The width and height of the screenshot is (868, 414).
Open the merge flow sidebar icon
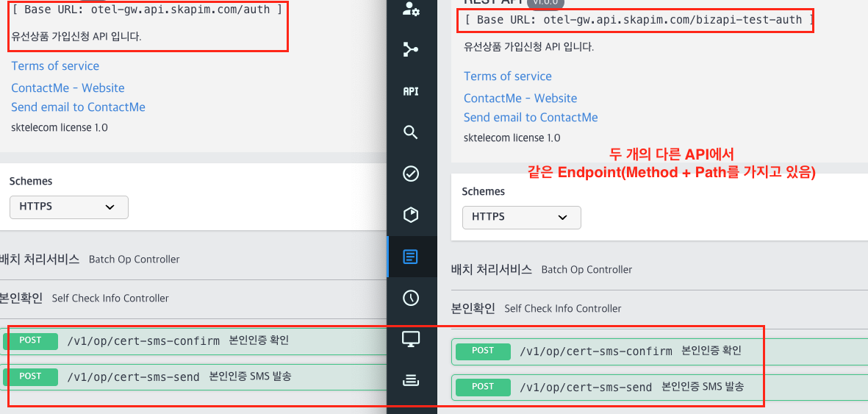click(411, 50)
